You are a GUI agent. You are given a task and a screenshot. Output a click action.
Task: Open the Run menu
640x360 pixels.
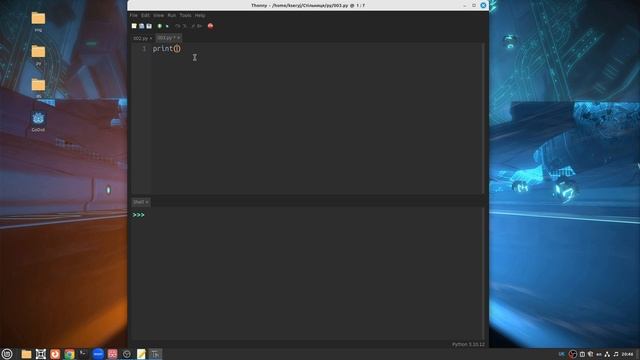pos(171,16)
